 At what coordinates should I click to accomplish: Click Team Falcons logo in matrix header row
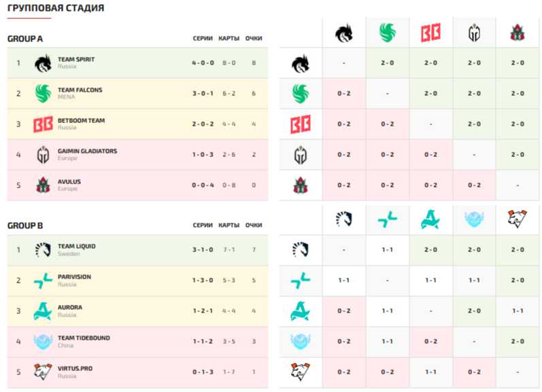point(387,32)
